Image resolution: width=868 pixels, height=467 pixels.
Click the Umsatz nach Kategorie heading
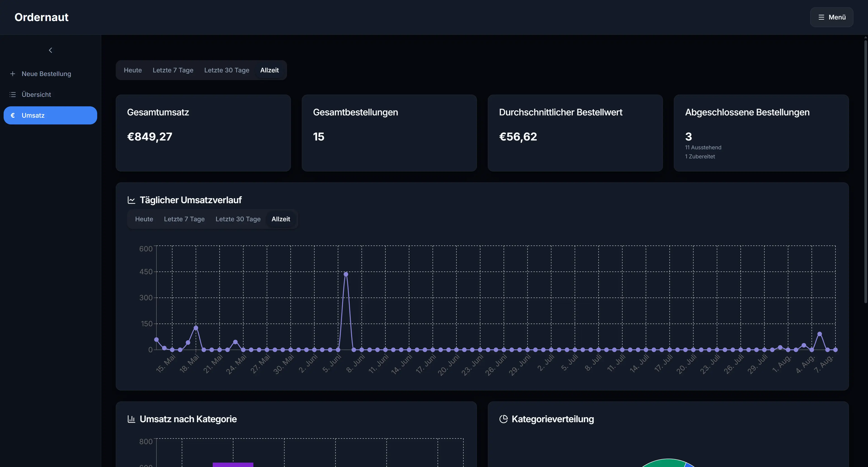pos(188,419)
